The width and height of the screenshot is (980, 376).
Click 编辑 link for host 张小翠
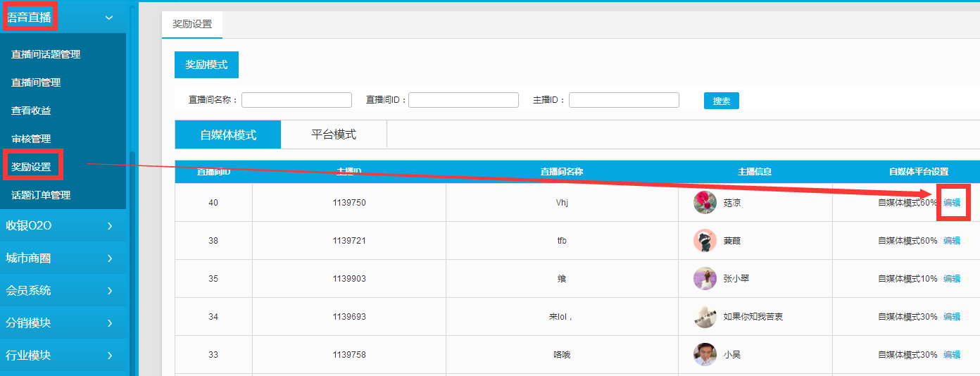click(952, 279)
